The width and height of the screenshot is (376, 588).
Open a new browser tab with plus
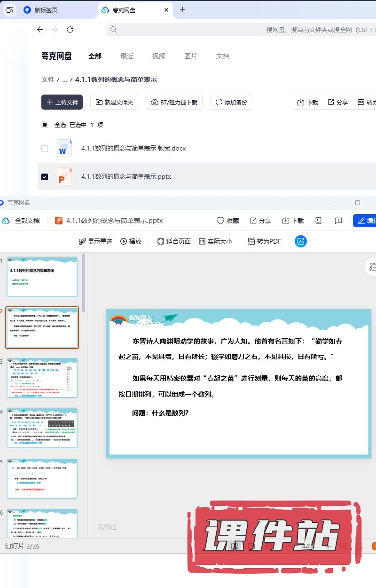183,10
